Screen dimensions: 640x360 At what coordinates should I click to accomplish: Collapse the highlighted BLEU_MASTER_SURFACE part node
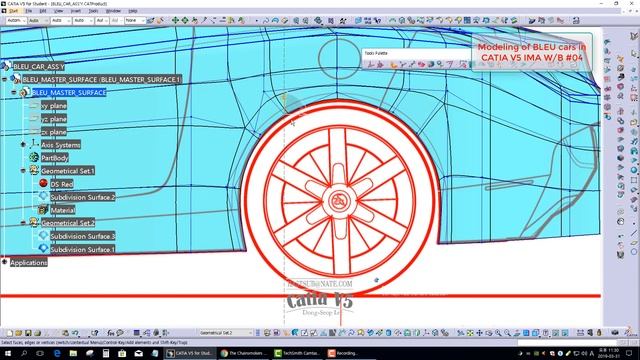click(14, 92)
